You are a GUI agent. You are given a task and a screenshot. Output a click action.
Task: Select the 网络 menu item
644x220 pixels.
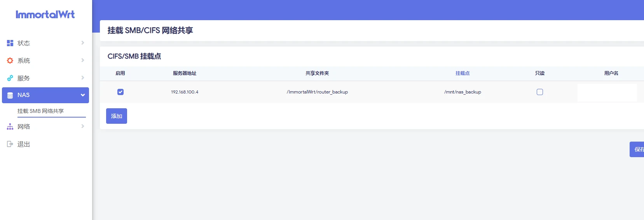[x=24, y=126]
